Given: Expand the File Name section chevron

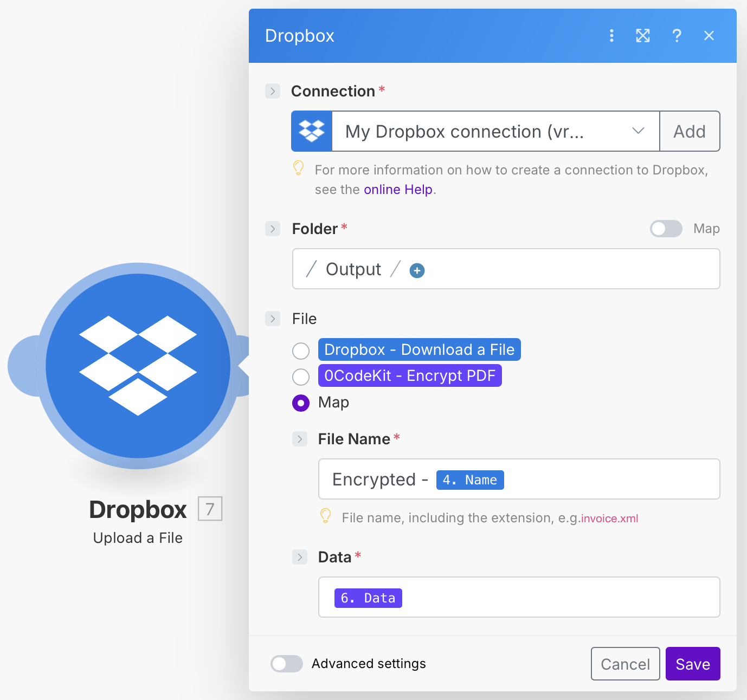Looking at the screenshot, I should (300, 439).
